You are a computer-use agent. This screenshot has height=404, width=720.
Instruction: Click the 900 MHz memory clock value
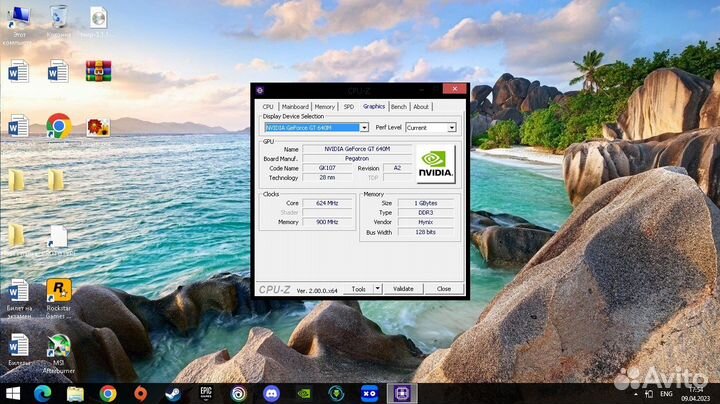327,222
